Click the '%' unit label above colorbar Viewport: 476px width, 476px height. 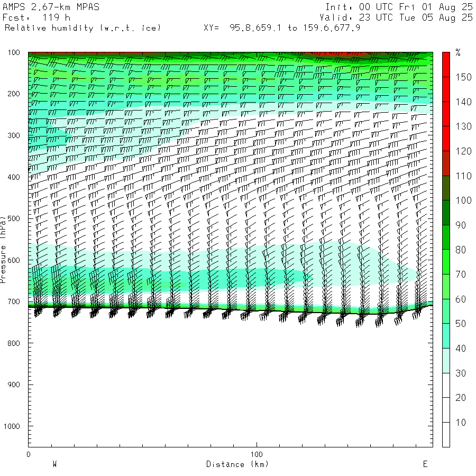458,52
